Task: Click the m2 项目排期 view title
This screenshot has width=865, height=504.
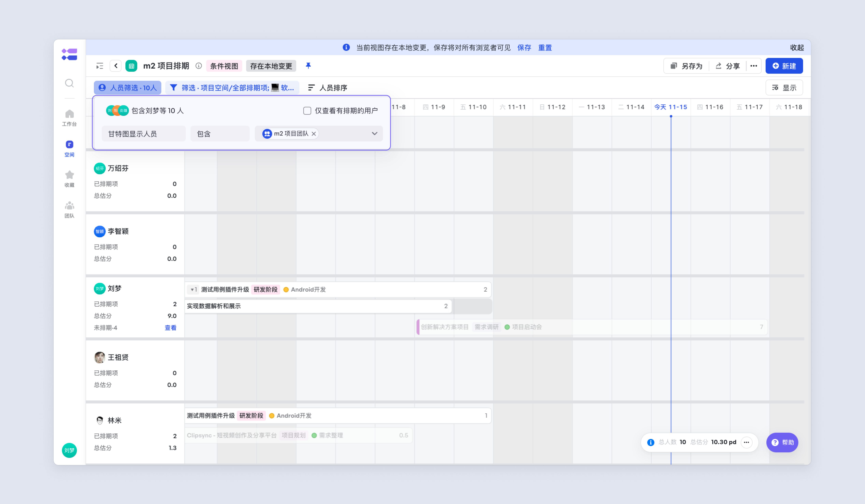Action: (166, 66)
